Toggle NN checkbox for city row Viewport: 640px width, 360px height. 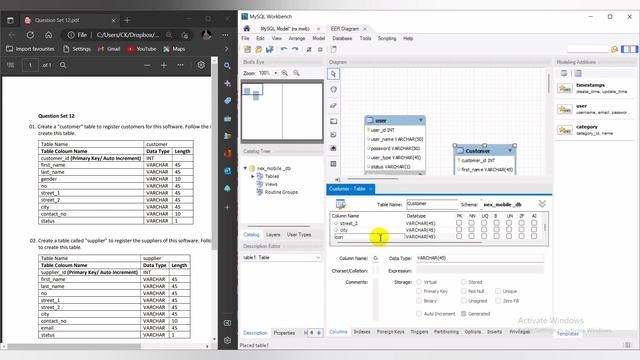[471, 230]
